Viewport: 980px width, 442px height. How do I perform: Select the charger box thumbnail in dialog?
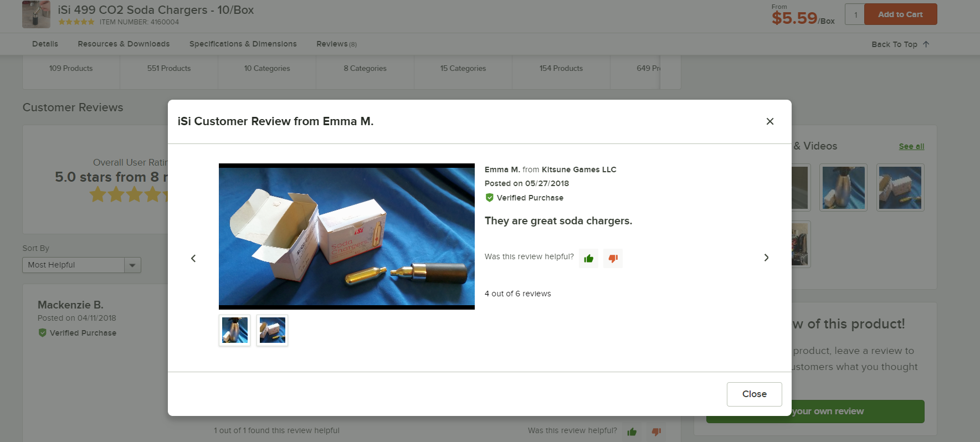(x=272, y=330)
